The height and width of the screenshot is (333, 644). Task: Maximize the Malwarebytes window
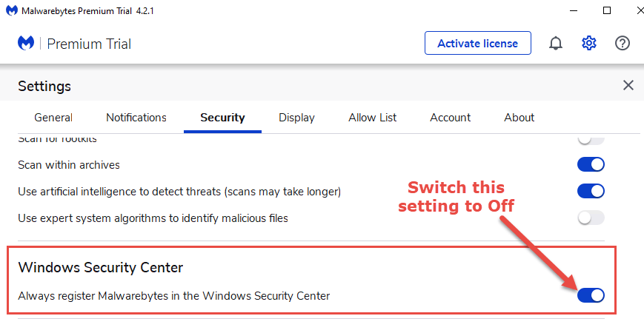tap(607, 11)
